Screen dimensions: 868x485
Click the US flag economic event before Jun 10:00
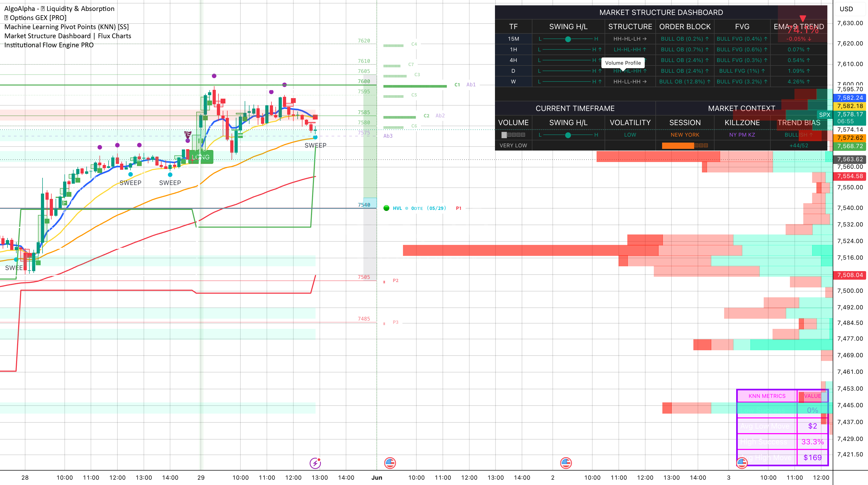[x=390, y=463]
